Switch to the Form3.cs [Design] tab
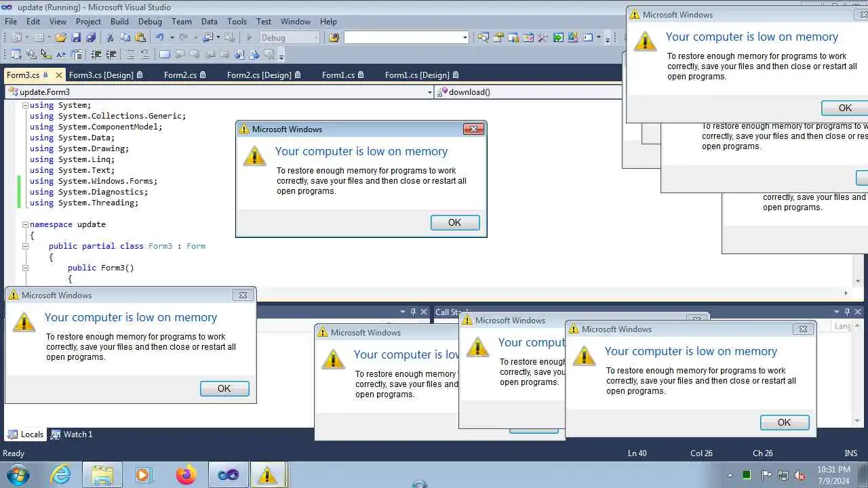 tap(106, 75)
